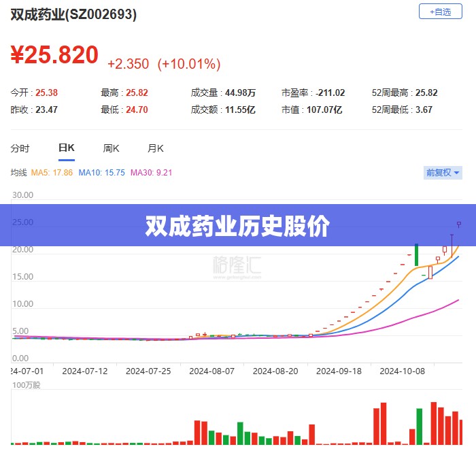Viewport: 476px width, 451px height.
Task: Click MA30: 9.21 indicator label
Action: (x=151, y=173)
